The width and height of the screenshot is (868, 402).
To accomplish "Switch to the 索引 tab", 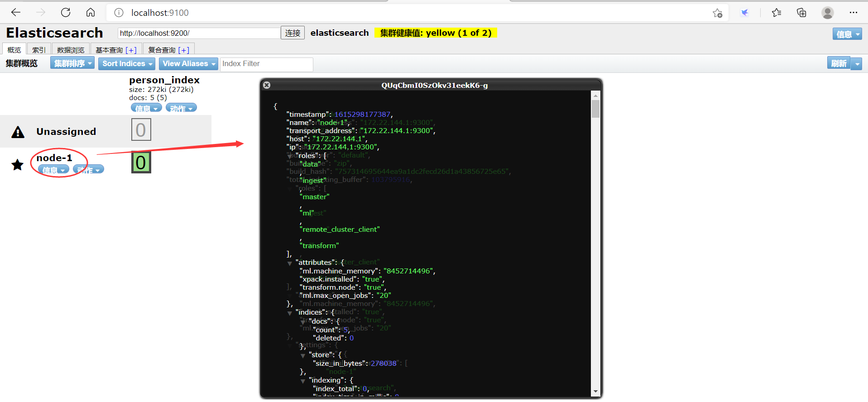I will pyautogui.click(x=38, y=50).
